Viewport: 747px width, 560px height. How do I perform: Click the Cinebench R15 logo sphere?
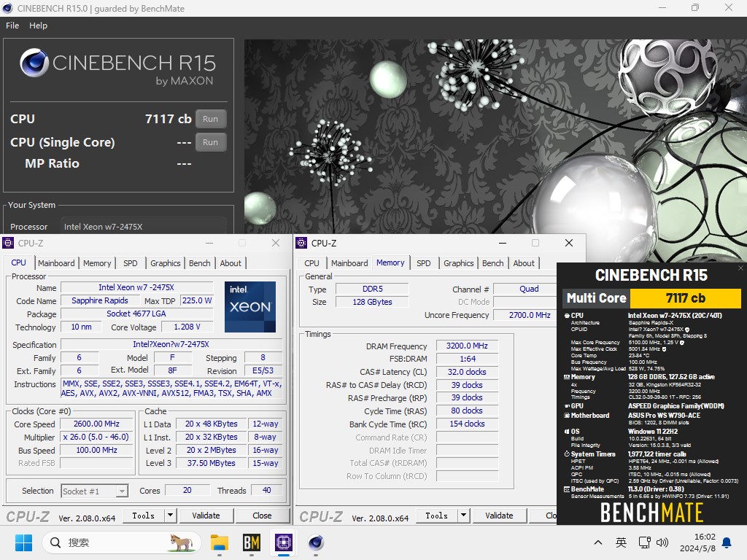(34, 63)
